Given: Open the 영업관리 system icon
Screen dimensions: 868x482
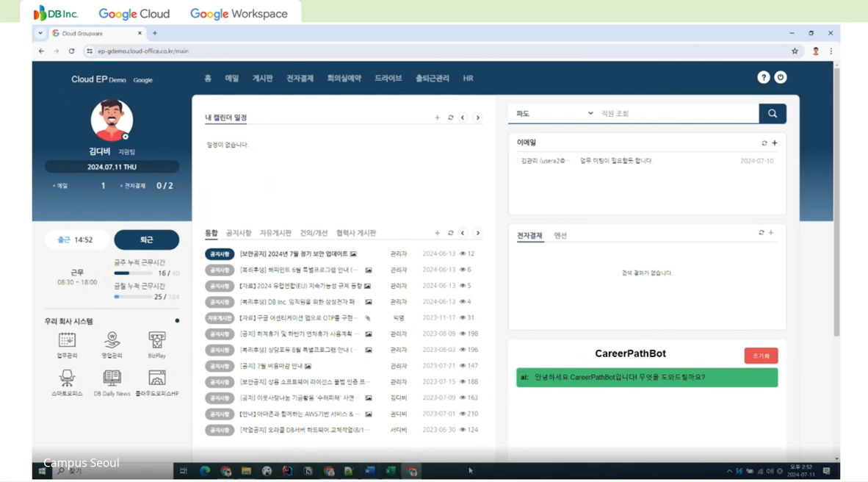Looking at the screenshot, I should coord(112,345).
